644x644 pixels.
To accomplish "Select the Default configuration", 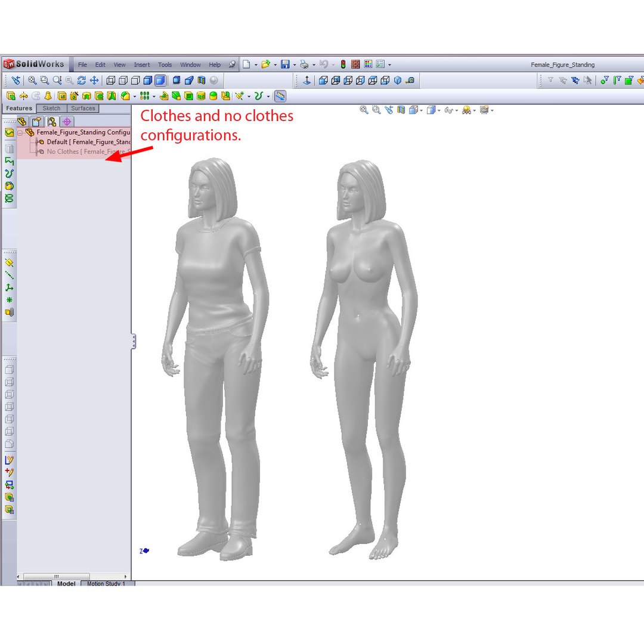I will 85,142.
